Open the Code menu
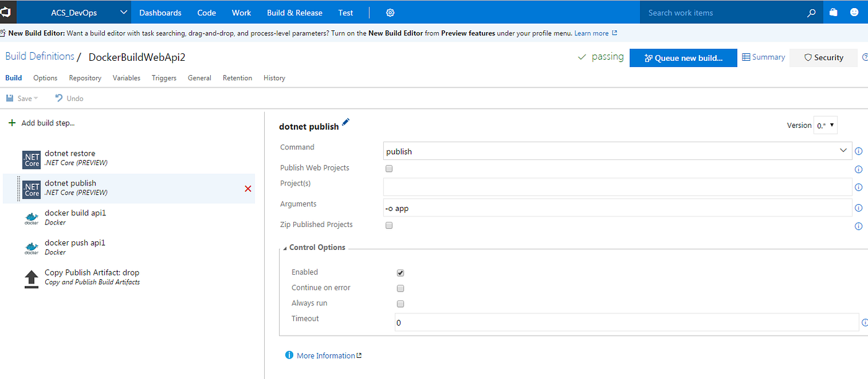Screen dimensions: 868x379 pos(206,12)
